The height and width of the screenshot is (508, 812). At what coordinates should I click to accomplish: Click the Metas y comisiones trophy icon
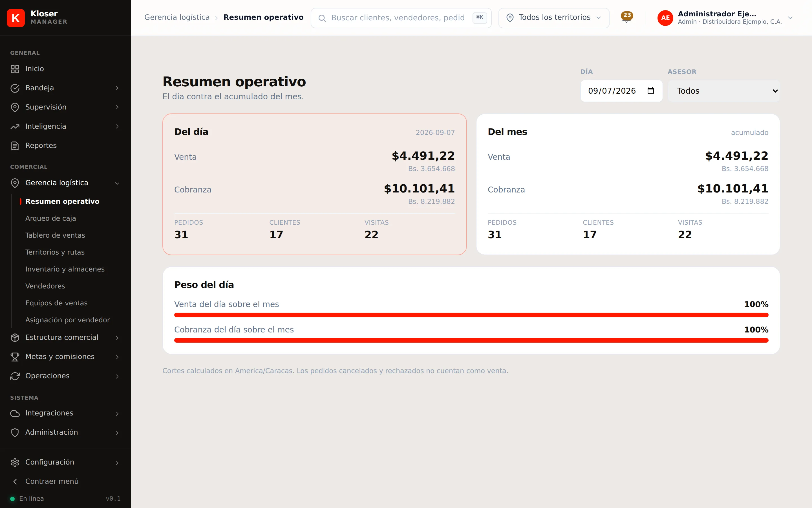click(x=15, y=356)
